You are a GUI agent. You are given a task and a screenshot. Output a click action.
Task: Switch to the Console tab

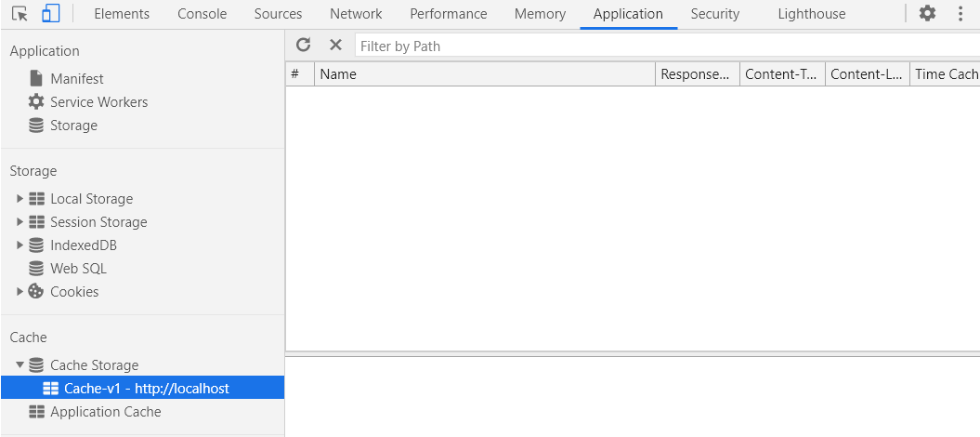tap(202, 14)
